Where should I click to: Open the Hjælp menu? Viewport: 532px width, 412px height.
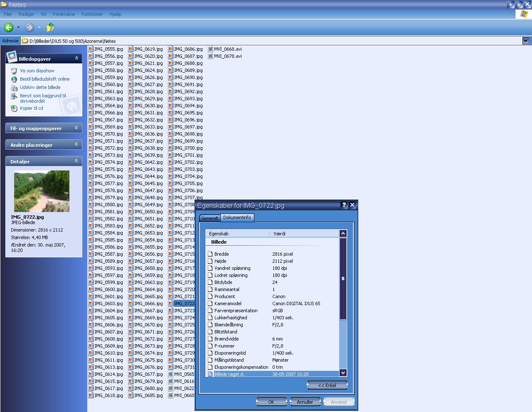pos(115,14)
